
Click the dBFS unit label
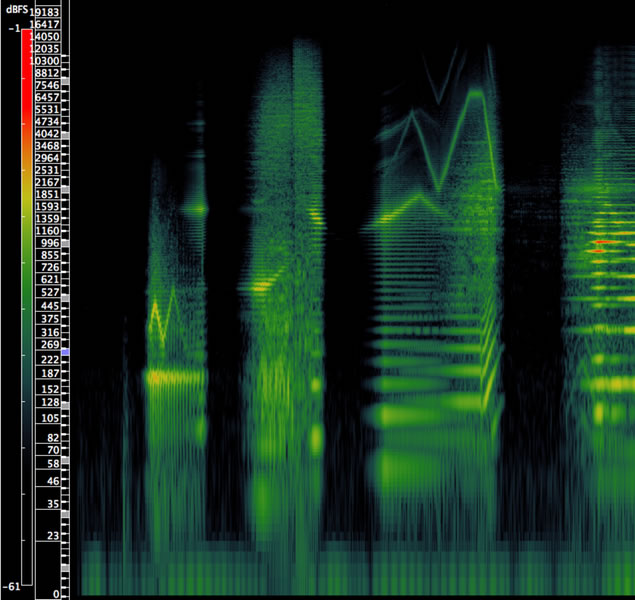tap(16, 9)
